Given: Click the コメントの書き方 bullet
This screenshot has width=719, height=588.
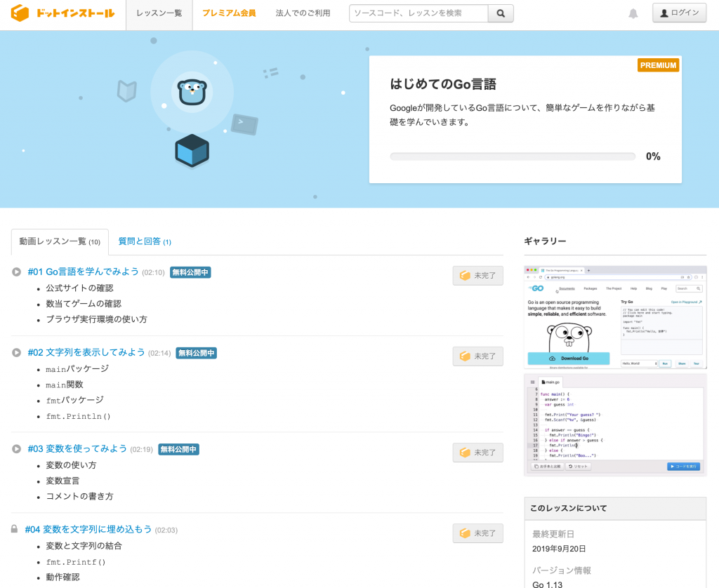Looking at the screenshot, I should tap(79, 496).
